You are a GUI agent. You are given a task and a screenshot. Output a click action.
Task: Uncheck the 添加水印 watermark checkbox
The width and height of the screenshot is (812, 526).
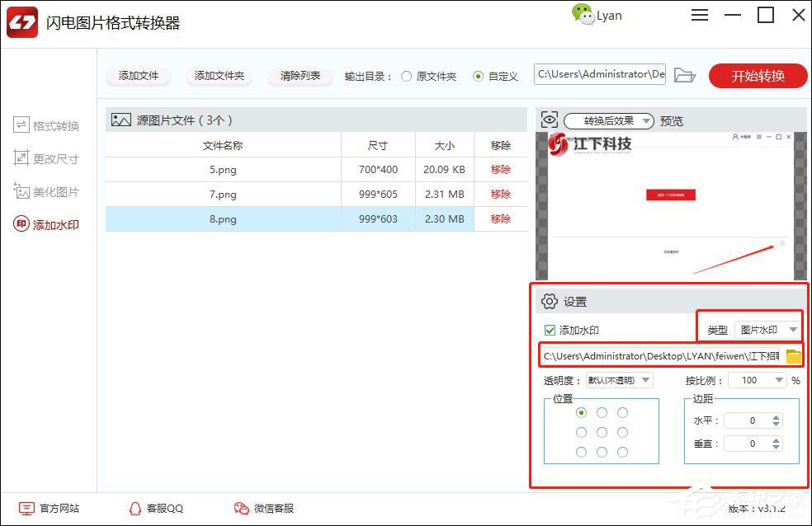point(550,328)
